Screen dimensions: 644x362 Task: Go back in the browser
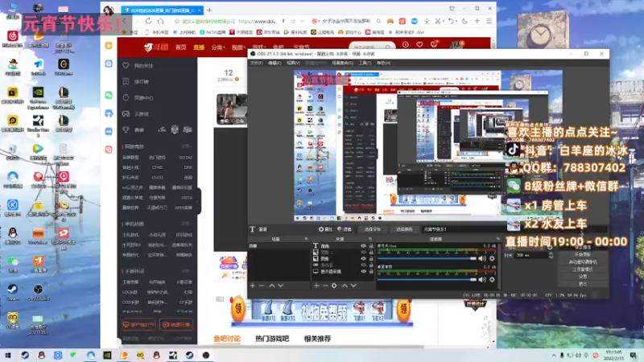pos(125,21)
